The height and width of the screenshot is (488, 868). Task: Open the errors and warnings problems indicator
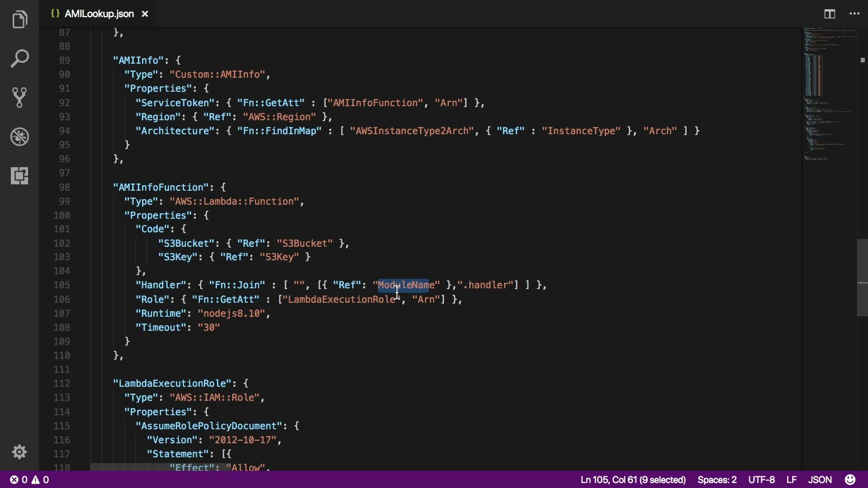29,479
